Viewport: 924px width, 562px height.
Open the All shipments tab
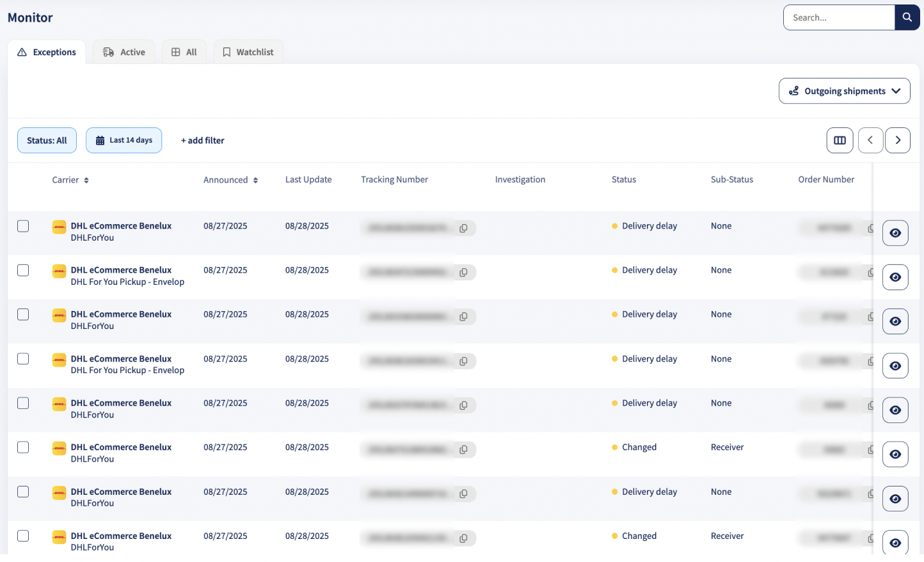click(184, 52)
